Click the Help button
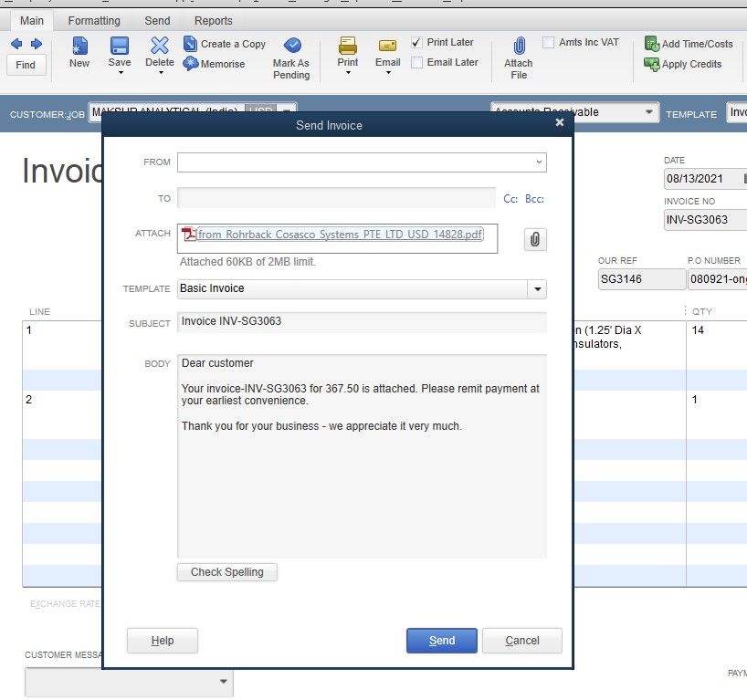The height and width of the screenshot is (700, 747). (163, 641)
